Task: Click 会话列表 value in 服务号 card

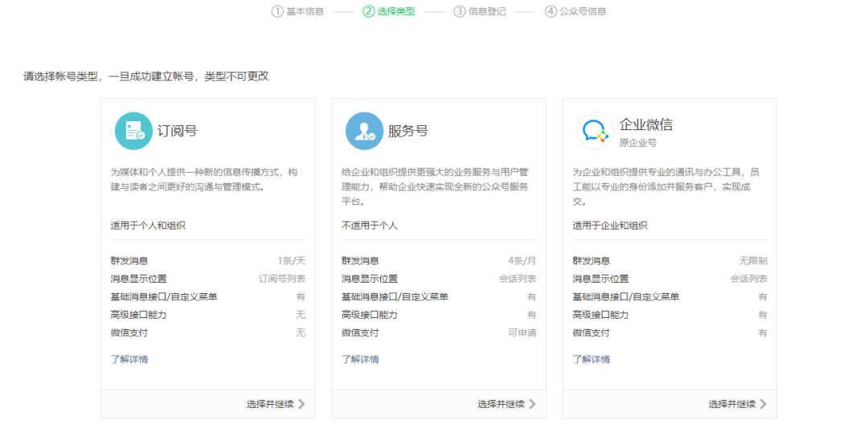Action: click(x=518, y=279)
